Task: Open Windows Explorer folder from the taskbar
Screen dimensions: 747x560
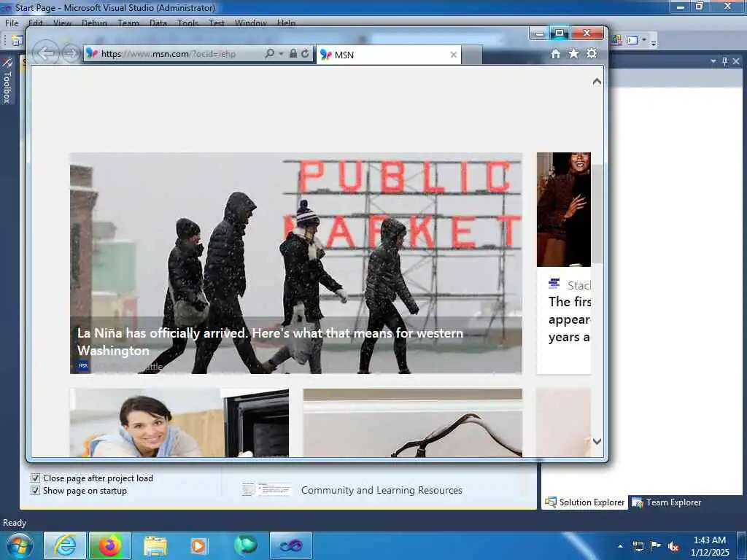Action: 155,546
